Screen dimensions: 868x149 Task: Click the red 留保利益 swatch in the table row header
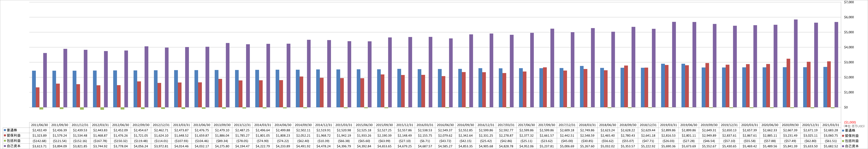[x=5, y=136]
